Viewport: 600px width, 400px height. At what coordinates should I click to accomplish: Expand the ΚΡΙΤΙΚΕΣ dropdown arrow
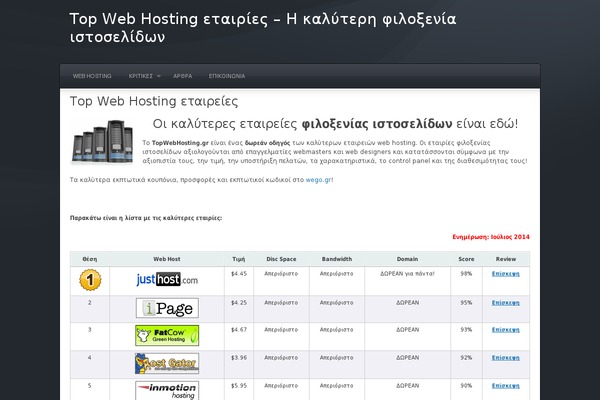pos(159,76)
